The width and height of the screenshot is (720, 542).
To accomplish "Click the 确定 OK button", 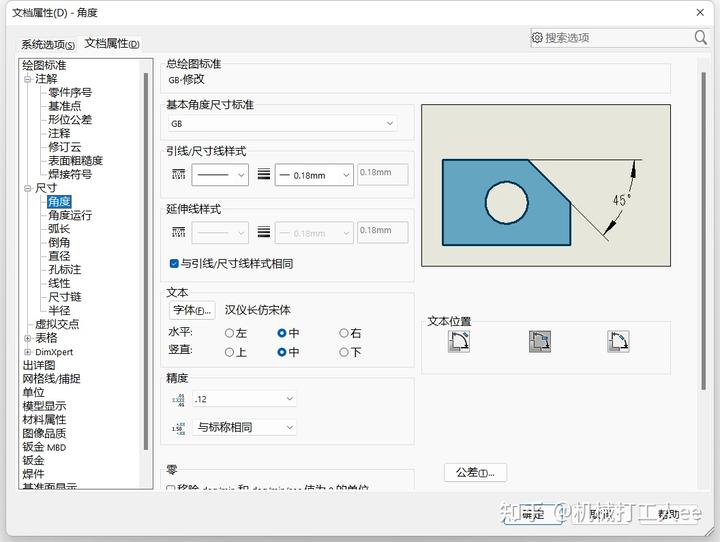I will coord(533,514).
